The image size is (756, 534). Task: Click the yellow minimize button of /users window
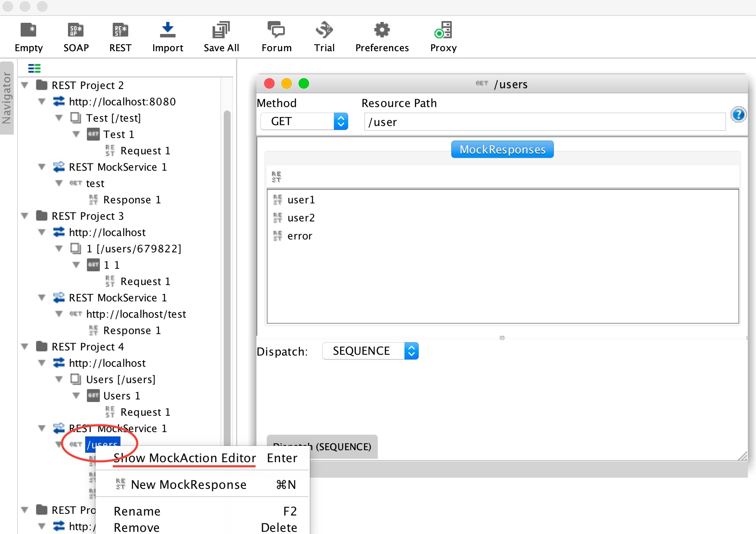click(x=287, y=83)
